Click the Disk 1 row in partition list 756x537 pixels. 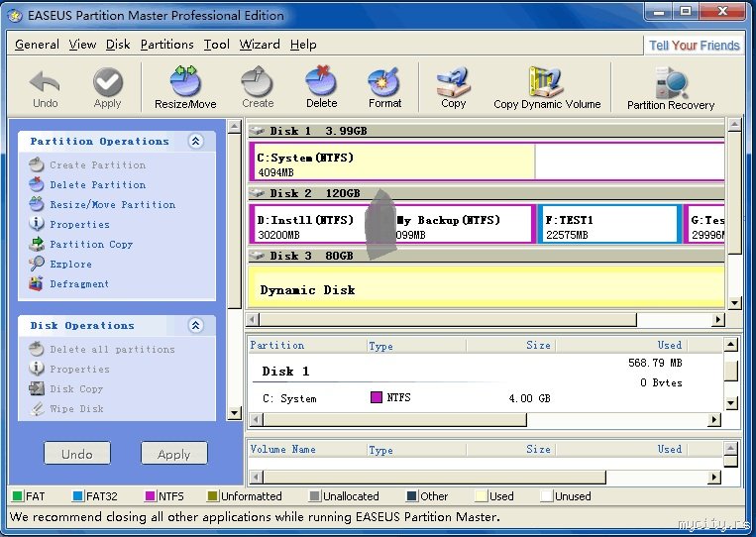(x=486, y=371)
